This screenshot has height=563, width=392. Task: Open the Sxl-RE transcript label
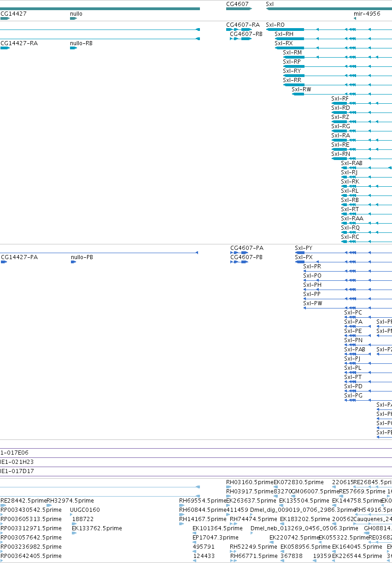(340, 145)
